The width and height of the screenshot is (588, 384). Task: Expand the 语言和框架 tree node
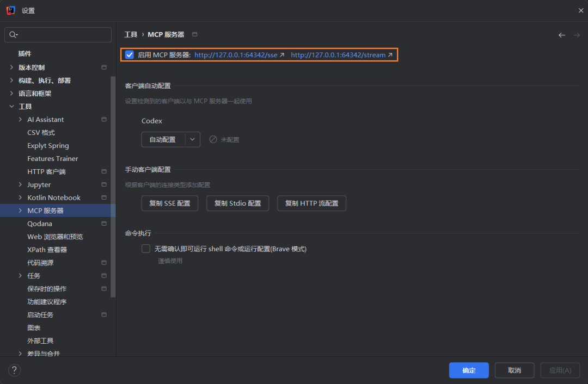tap(11, 94)
